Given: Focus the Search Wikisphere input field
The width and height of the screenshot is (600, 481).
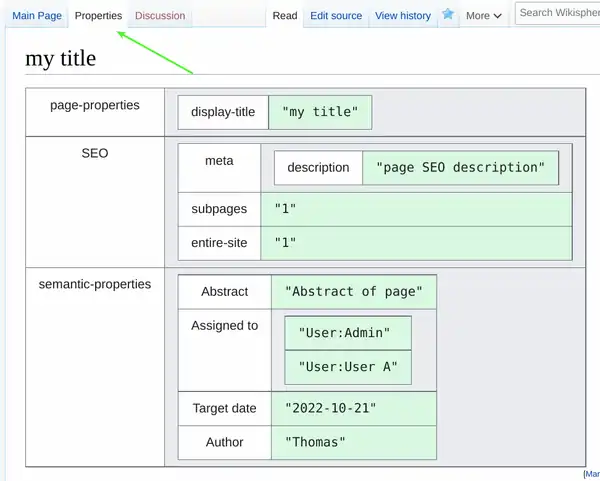Looking at the screenshot, I should 558,13.
